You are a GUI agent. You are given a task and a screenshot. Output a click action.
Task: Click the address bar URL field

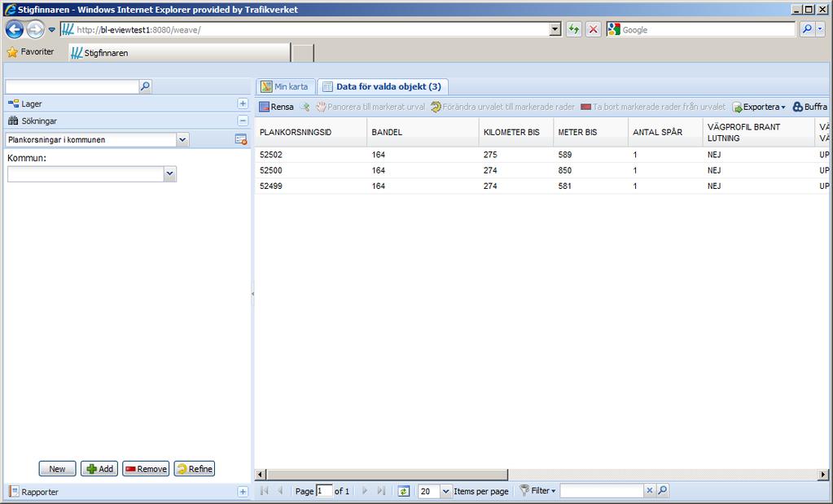click(305, 30)
